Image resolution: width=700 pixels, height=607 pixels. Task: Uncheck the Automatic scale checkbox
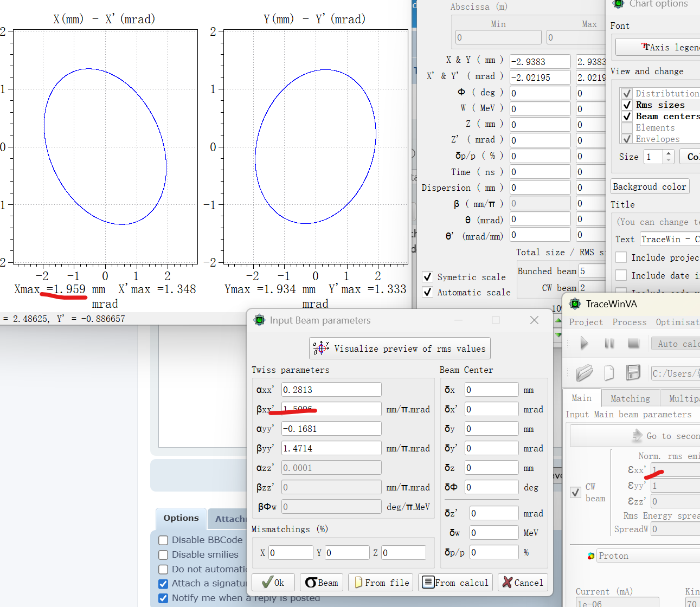tap(428, 292)
